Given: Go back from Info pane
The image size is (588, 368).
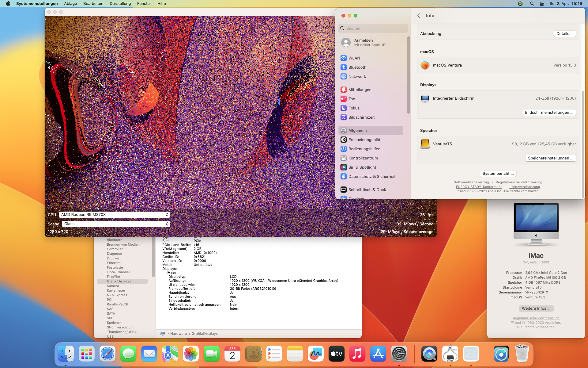Looking at the screenshot, I should point(419,16).
